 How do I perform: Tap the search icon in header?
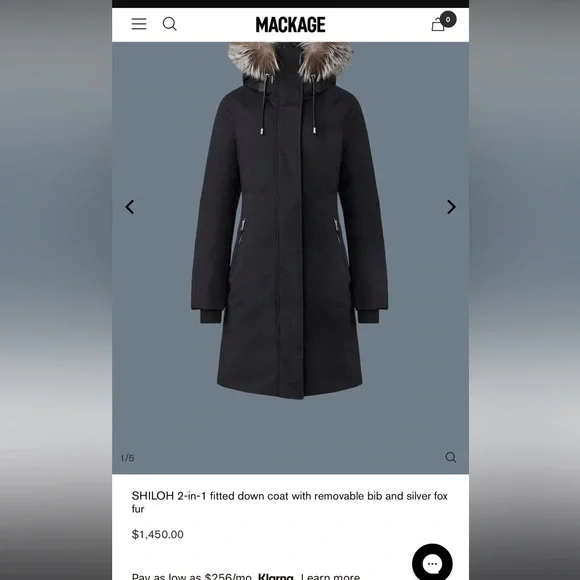tap(169, 24)
